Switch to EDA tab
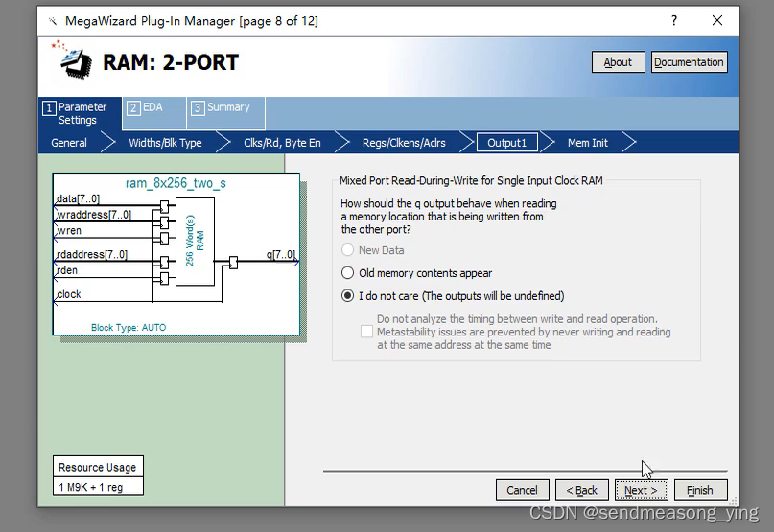The image size is (774, 532). pos(154,113)
